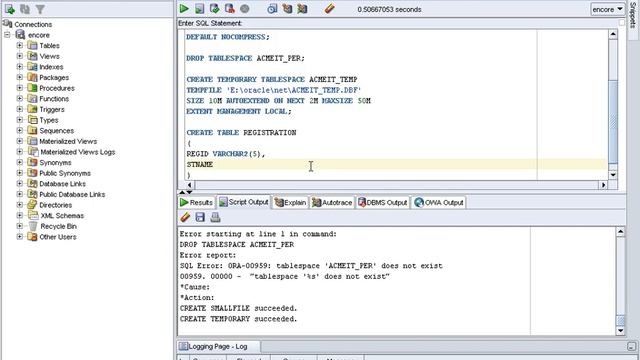
Task: Click the New Connection green plus icon
Action: point(9,9)
